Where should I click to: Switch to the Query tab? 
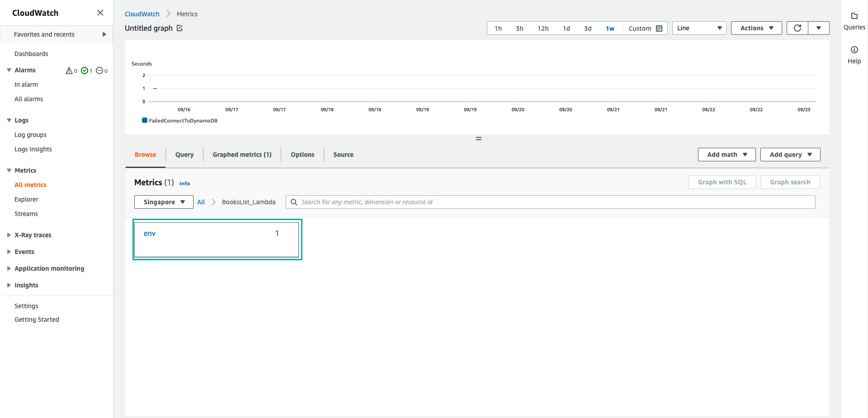click(x=184, y=155)
